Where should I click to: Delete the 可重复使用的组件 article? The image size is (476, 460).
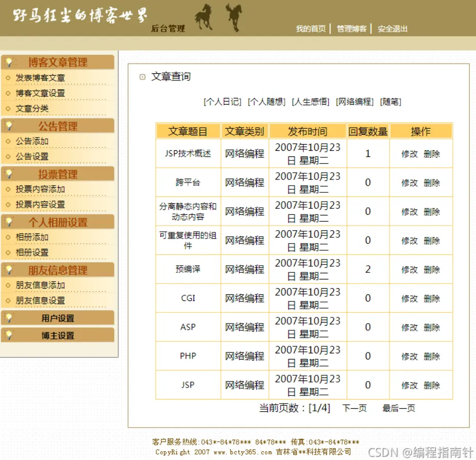431,241
